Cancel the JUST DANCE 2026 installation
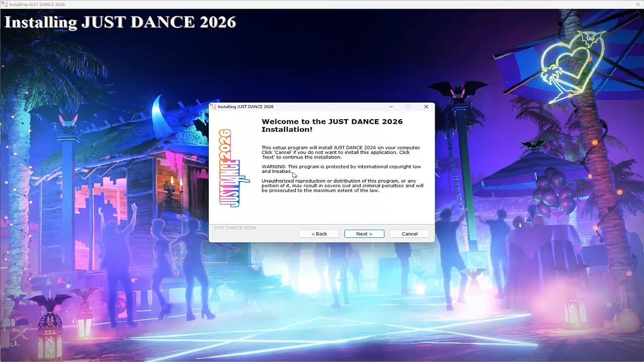This screenshot has width=644, height=362. pyautogui.click(x=409, y=234)
